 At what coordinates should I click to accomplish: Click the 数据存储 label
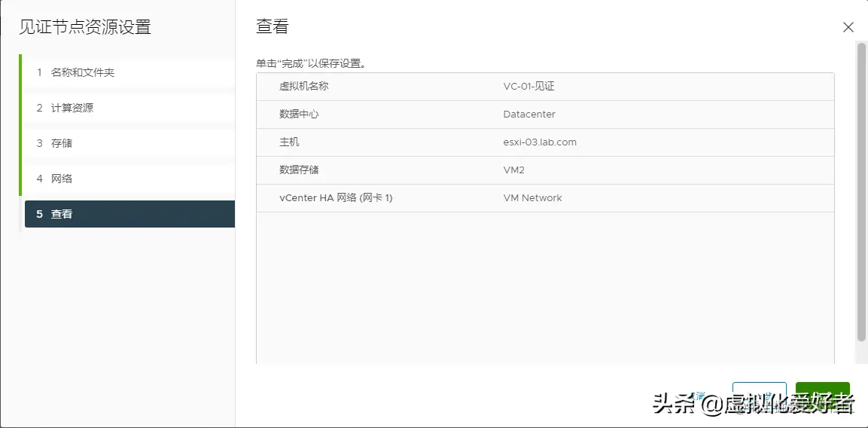[x=299, y=170]
